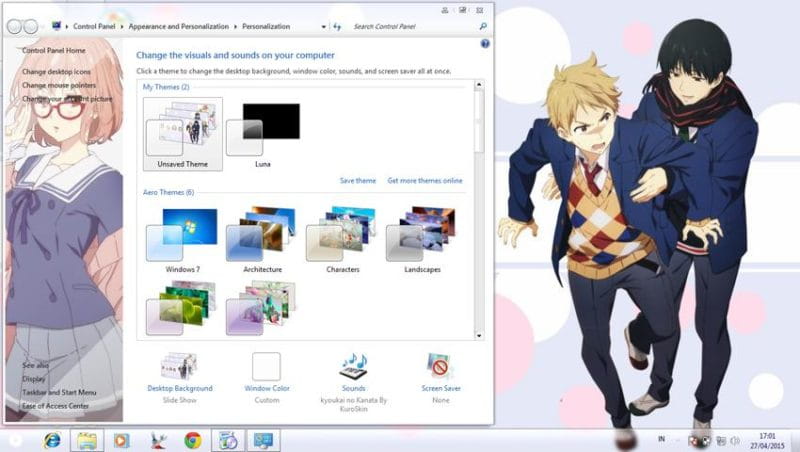
Task: Open the Screen Saver settings icon
Action: coord(440,366)
